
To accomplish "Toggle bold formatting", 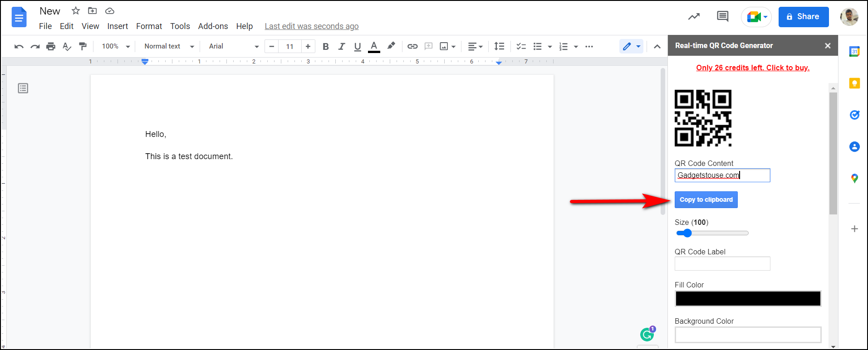I will coord(325,46).
